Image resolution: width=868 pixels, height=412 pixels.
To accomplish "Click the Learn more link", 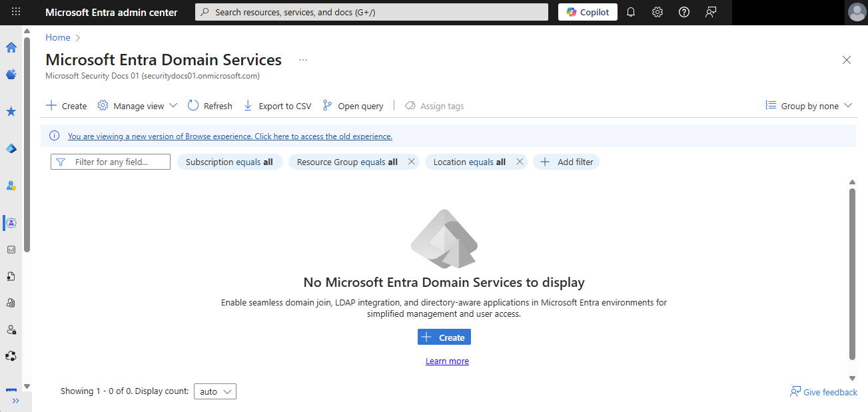I will (447, 361).
